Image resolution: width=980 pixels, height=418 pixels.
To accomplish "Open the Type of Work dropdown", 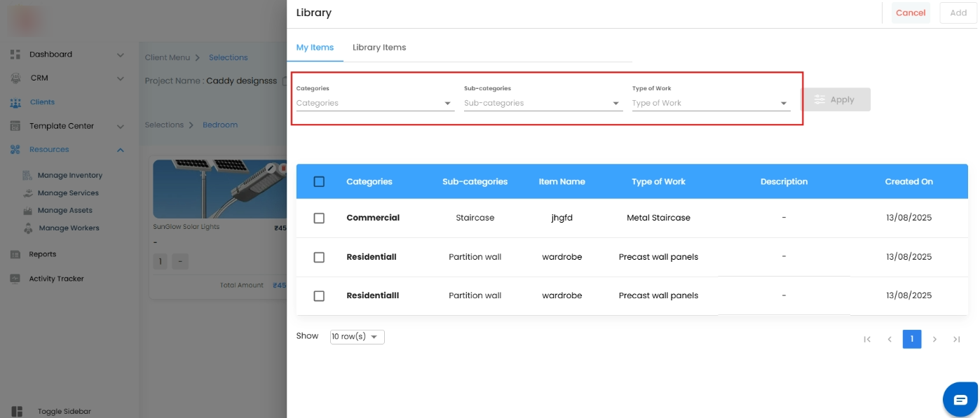I will (710, 103).
